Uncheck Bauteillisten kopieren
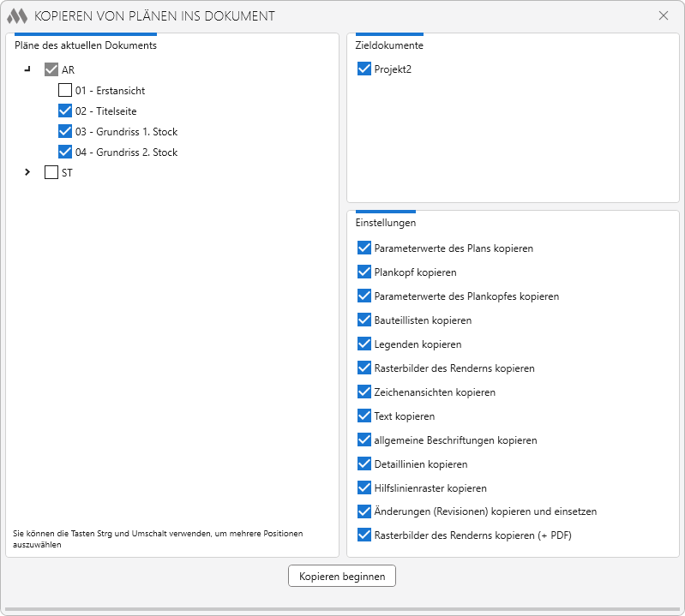Viewport: 685px width, 616px height. click(x=364, y=320)
